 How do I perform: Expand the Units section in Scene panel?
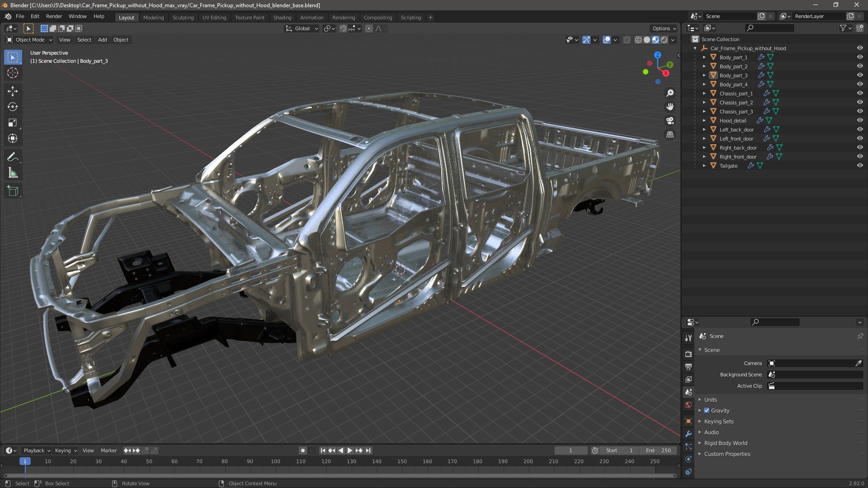tap(710, 399)
